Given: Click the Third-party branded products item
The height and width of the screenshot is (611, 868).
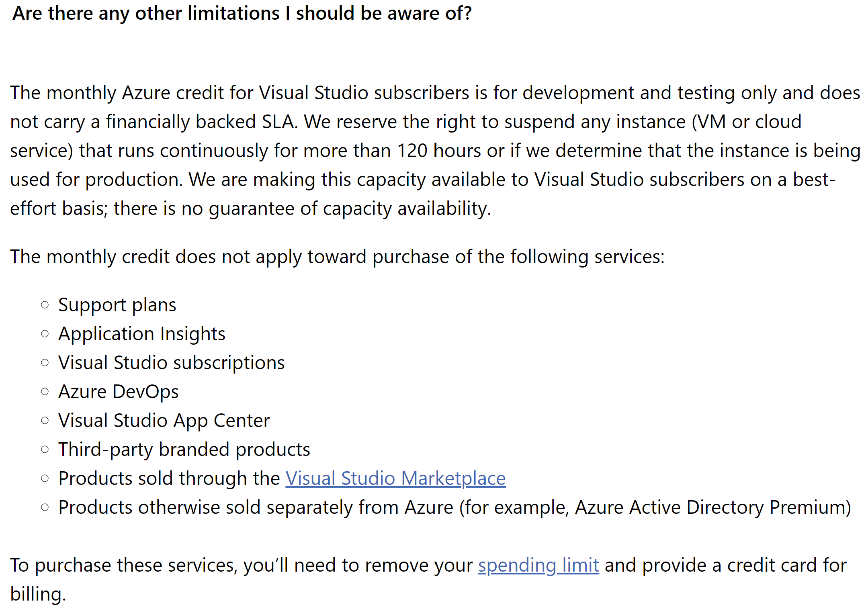Looking at the screenshot, I should (184, 450).
